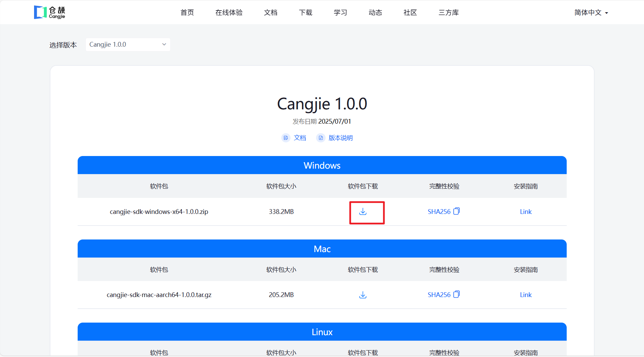The width and height of the screenshot is (644, 357).
Task: Expand the 简体中文 language selector
Action: click(x=591, y=13)
